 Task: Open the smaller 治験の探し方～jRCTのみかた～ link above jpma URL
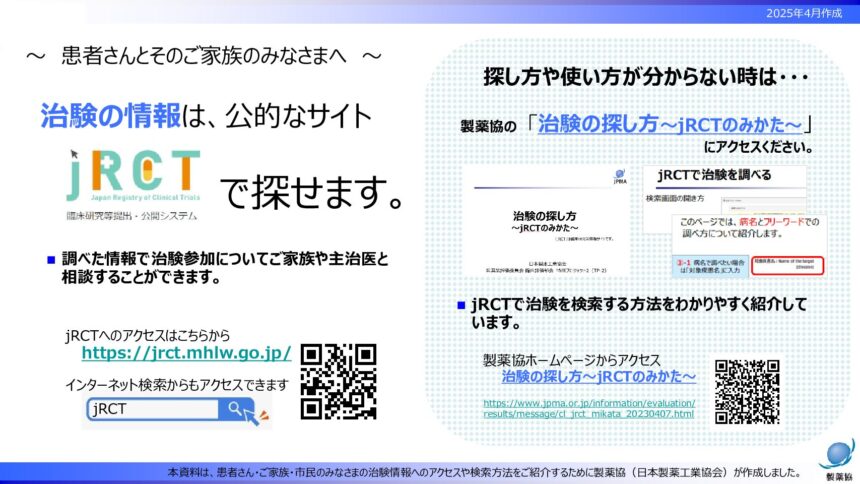pos(598,376)
